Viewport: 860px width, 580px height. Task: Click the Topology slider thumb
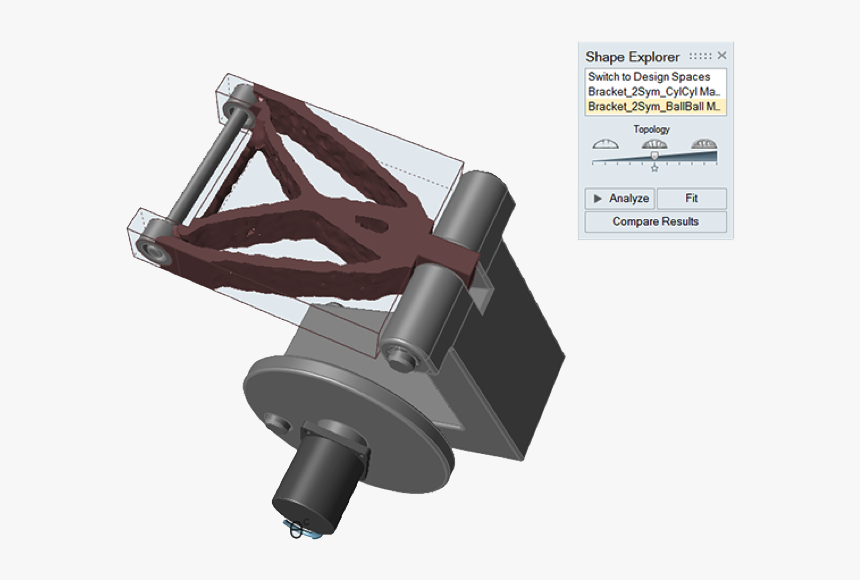[x=654, y=155]
